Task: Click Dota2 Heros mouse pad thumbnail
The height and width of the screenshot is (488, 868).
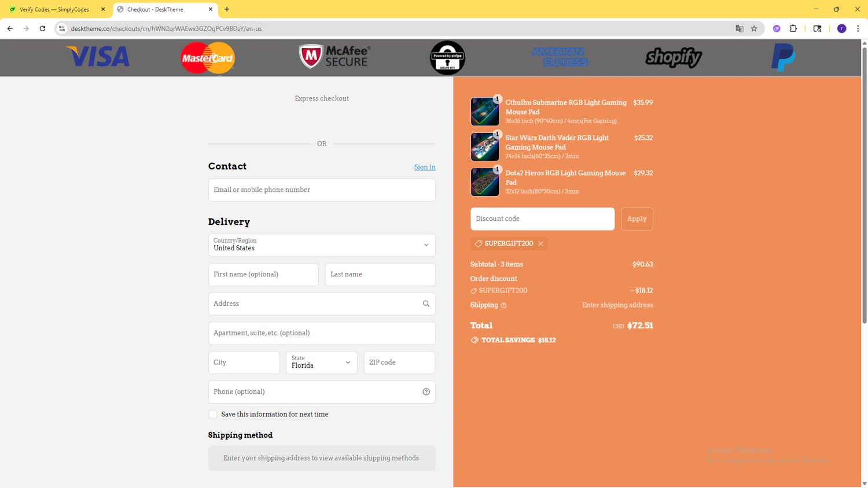Action: pos(485,182)
